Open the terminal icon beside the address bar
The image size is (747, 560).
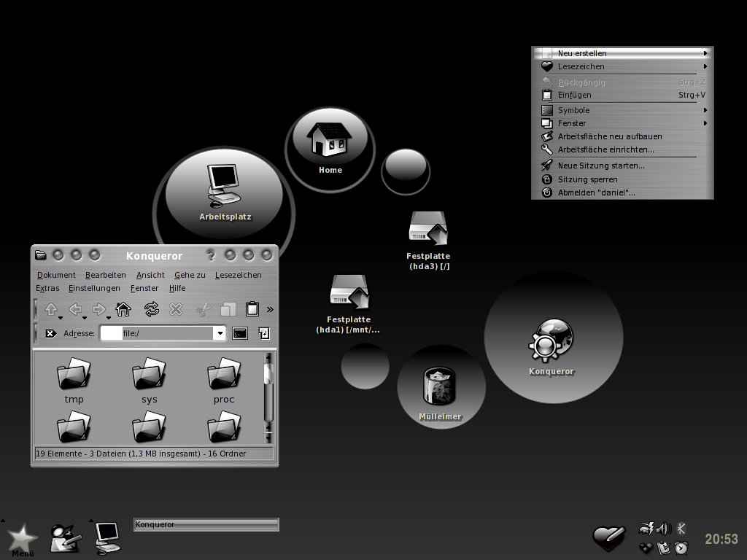[240, 333]
